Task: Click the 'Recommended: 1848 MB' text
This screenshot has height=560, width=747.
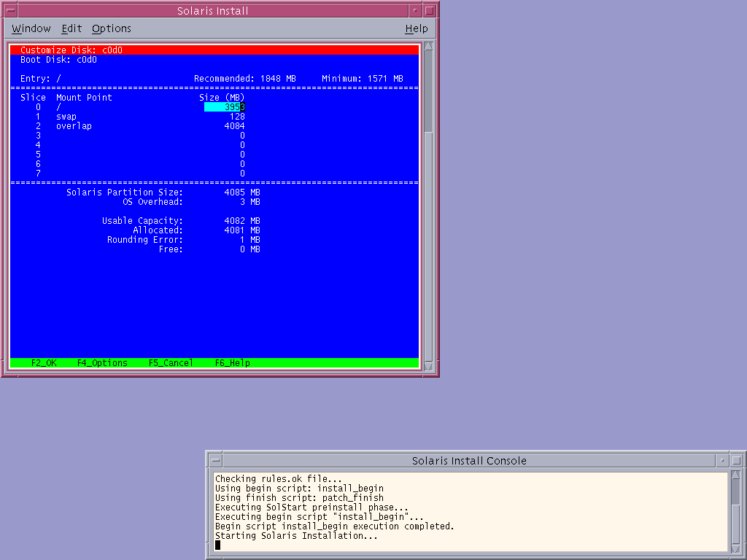Action: point(245,79)
